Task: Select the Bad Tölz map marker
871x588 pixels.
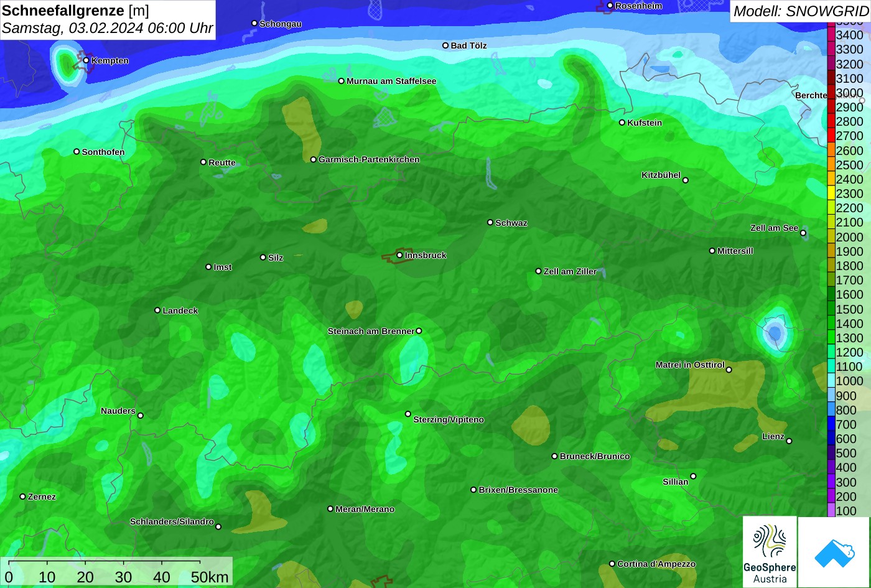Action: pyautogui.click(x=445, y=45)
